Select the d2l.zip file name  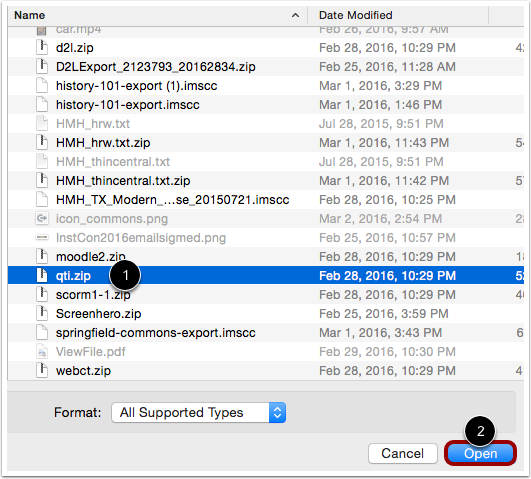point(75,47)
